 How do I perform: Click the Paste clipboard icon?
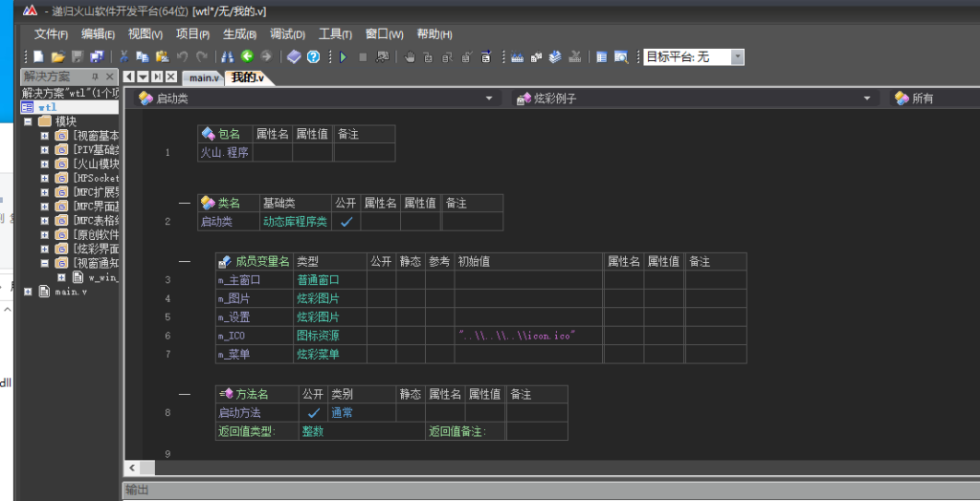click(x=162, y=56)
